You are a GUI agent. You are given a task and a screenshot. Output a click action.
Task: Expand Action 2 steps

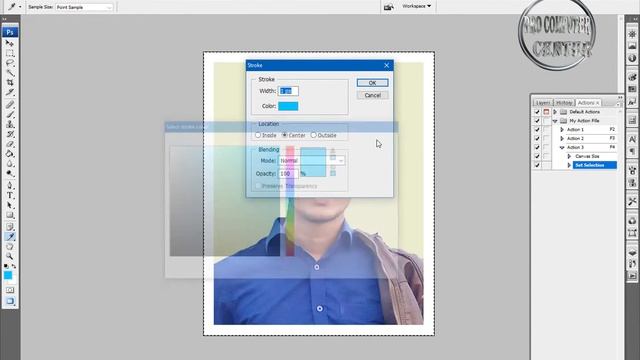(562, 138)
